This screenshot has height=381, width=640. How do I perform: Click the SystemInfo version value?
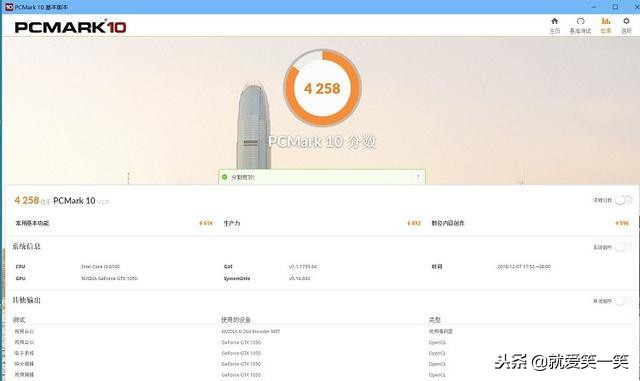(300, 279)
